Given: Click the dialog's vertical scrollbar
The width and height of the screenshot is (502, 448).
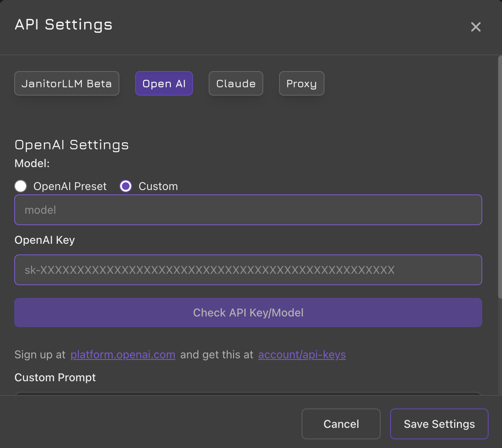Looking at the screenshot, I should coord(500,178).
